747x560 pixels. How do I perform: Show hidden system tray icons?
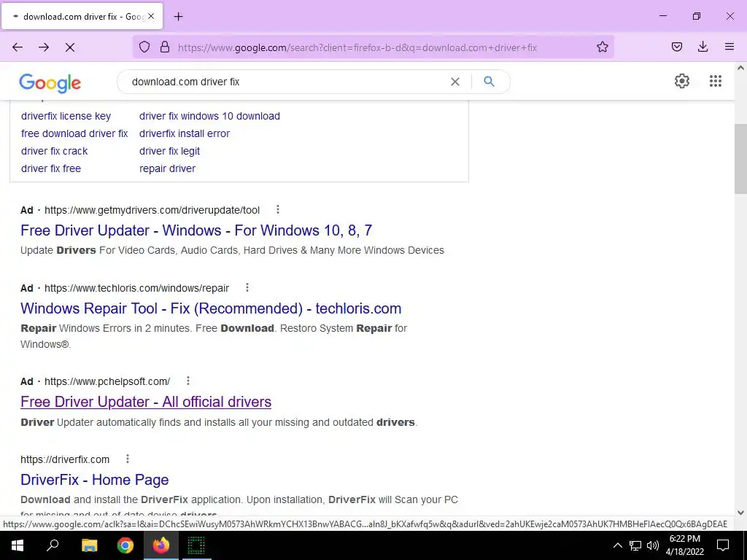point(617,545)
